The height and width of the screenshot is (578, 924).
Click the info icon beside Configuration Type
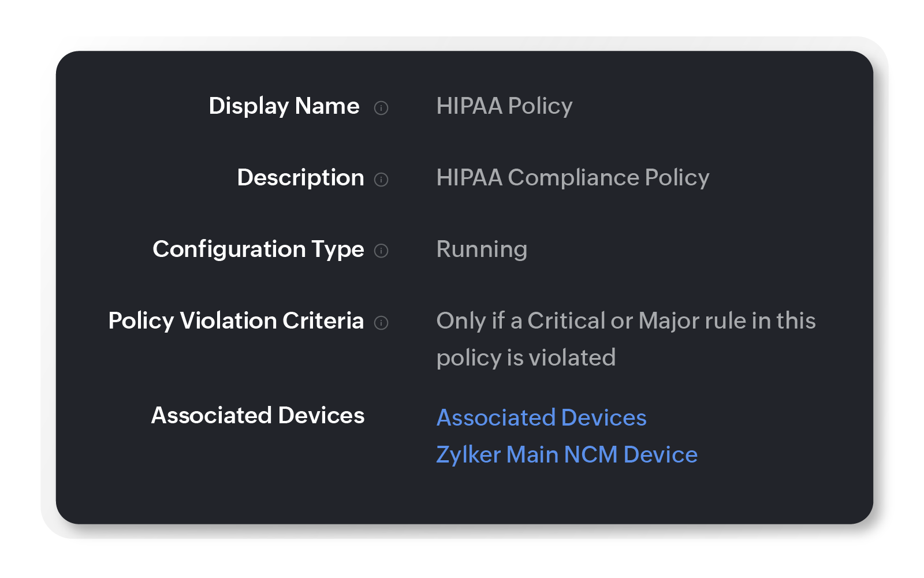pos(381,251)
